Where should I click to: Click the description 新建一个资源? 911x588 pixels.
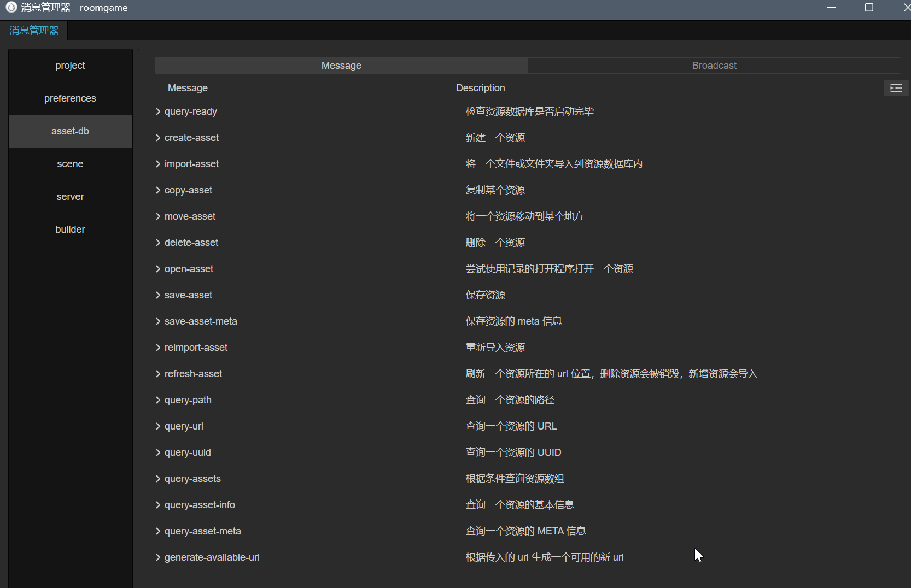[495, 138]
